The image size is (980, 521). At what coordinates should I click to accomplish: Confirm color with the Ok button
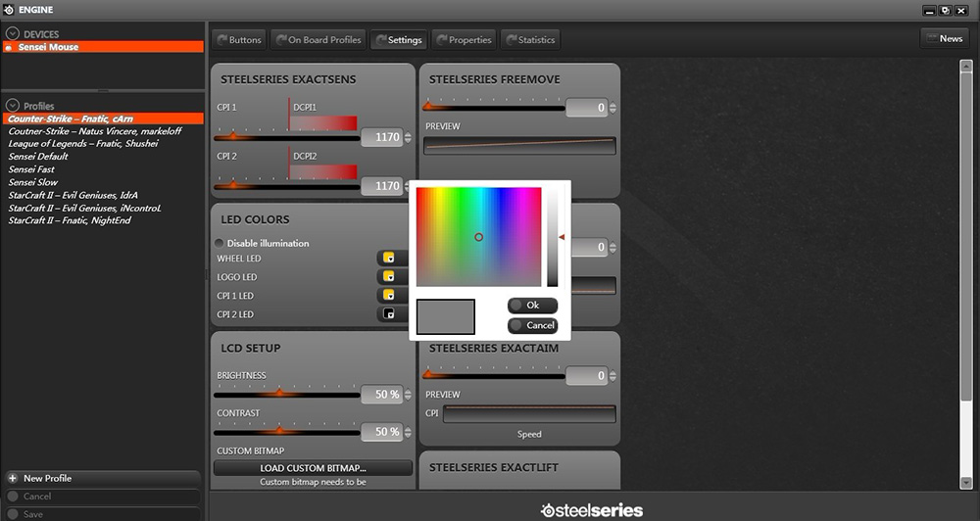coord(532,306)
